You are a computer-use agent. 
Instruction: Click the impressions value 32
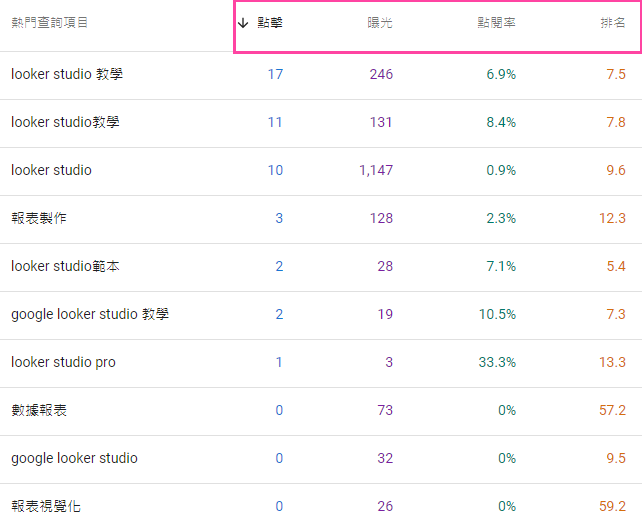[x=385, y=458]
